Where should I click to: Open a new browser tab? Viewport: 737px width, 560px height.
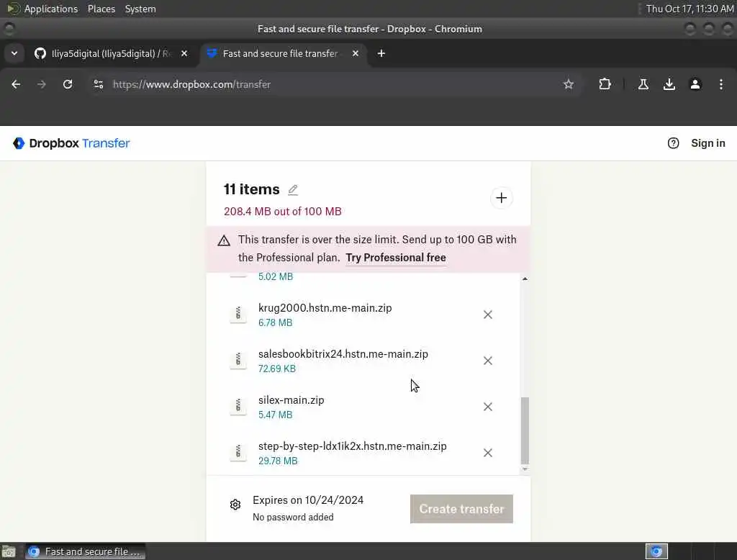point(381,53)
